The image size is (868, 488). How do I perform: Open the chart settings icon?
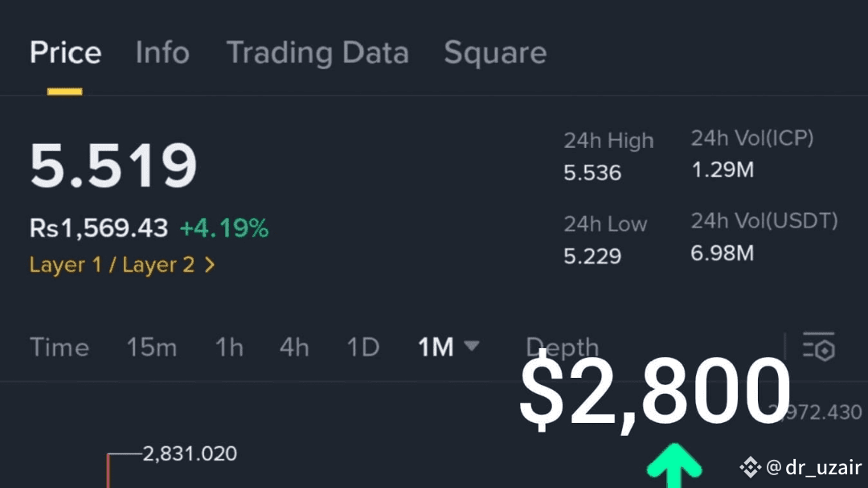click(x=819, y=347)
